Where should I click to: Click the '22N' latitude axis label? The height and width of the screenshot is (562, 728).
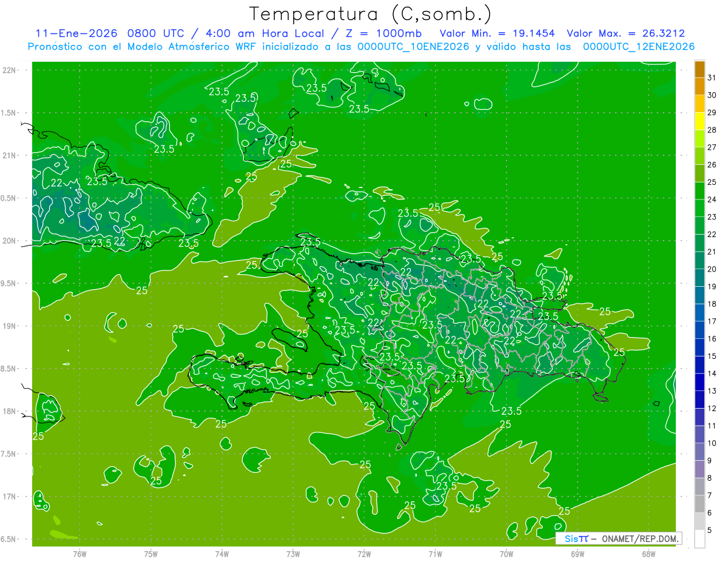pos(10,70)
